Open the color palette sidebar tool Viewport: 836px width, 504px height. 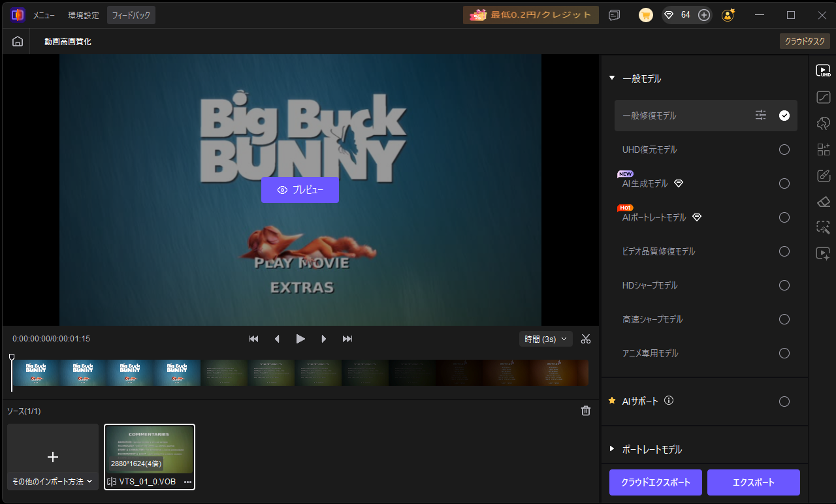823,123
